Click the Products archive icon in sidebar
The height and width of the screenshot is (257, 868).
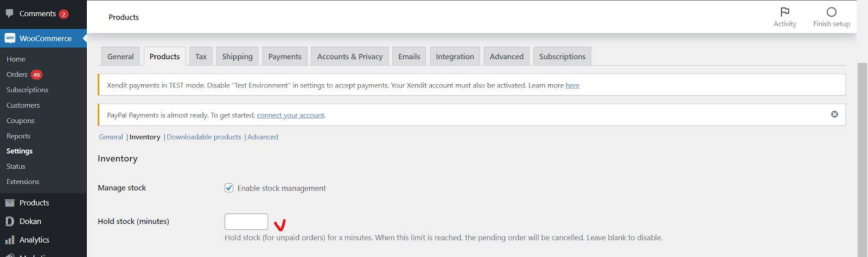coord(10,203)
